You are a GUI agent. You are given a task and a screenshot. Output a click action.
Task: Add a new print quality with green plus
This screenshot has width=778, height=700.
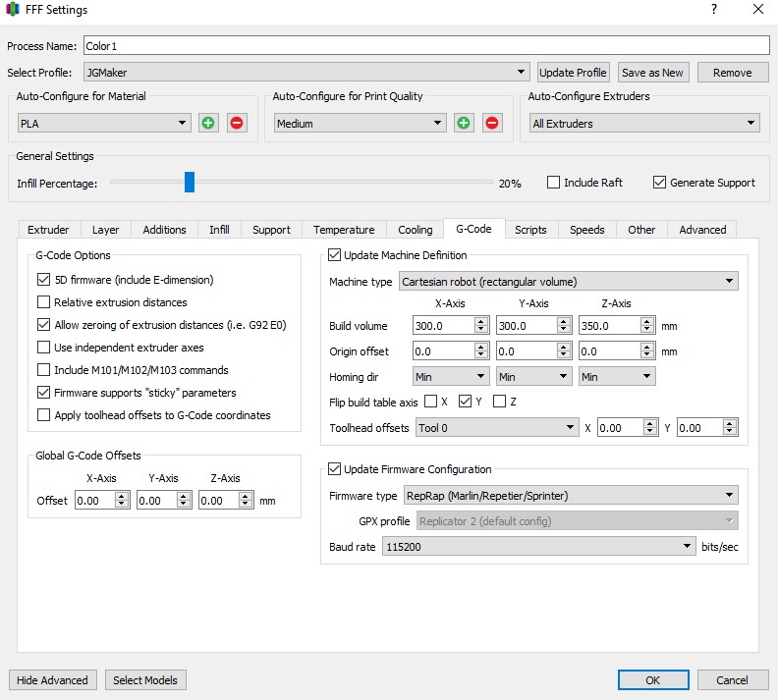coord(464,123)
